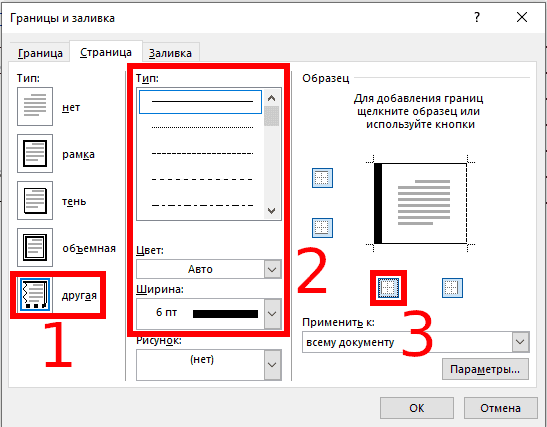Open the "Параметры..." options button

485,369
